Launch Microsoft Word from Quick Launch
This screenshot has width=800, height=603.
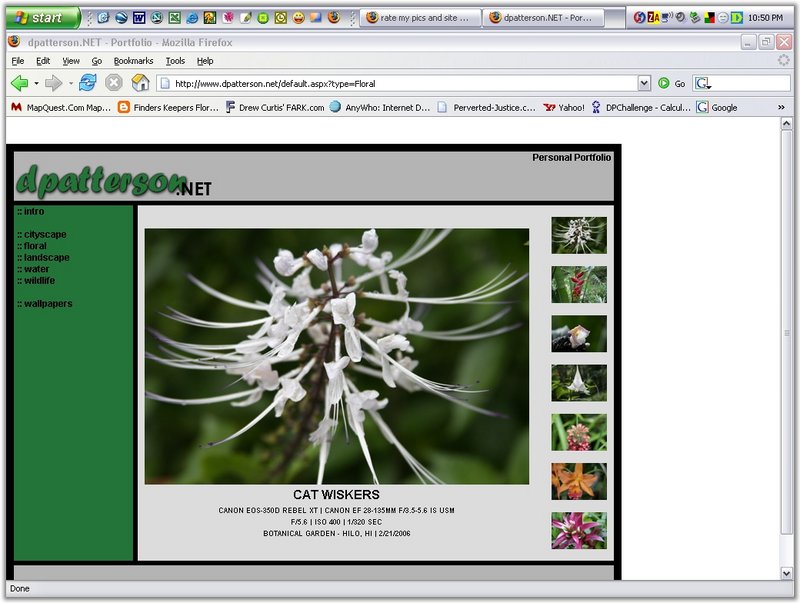click(x=139, y=18)
